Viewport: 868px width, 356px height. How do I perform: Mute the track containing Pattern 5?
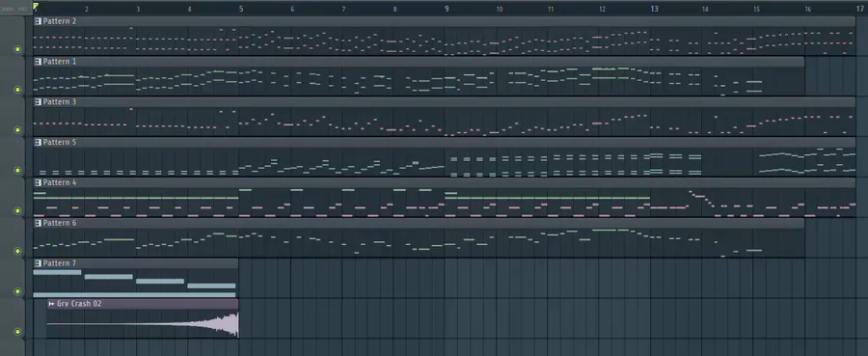tap(17, 171)
